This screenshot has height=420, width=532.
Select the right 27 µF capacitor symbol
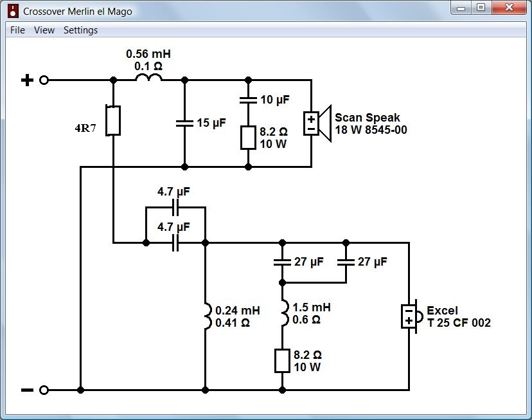click(x=346, y=262)
